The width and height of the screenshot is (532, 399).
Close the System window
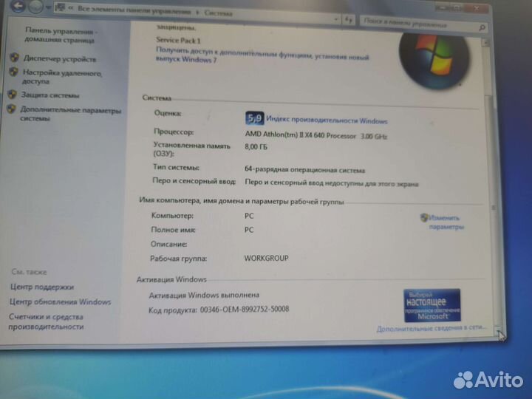click(x=478, y=8)
